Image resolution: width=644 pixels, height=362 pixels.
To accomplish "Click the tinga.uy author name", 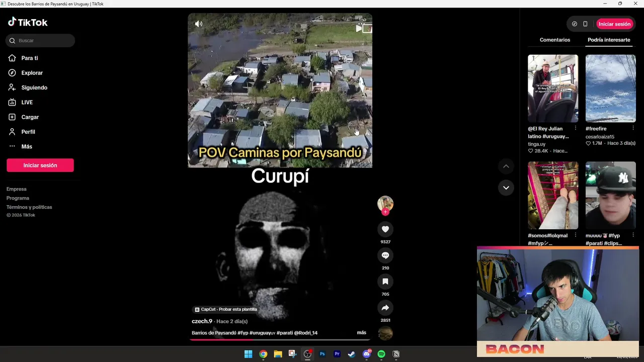I will (536, 144).
